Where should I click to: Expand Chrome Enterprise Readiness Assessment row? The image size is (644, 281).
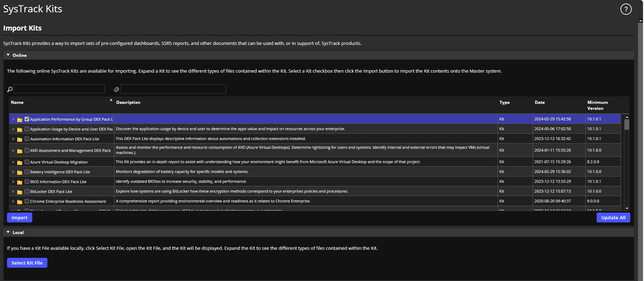[13, 202]
